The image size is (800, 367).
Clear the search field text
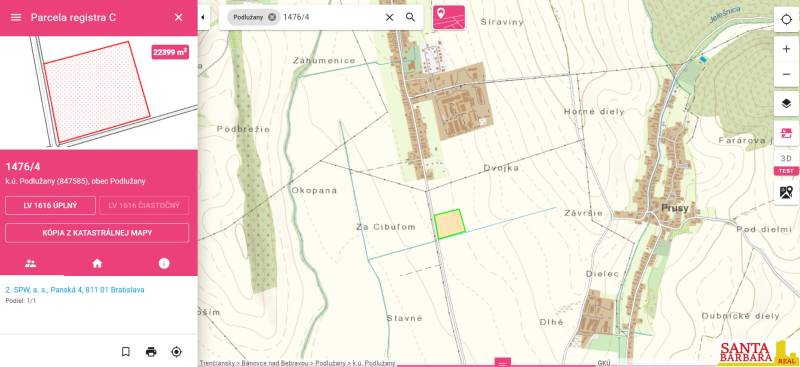tap(389, 17)
